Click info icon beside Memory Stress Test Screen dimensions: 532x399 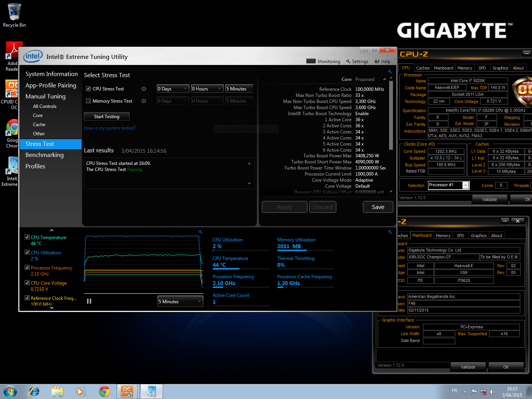point(144,101)
